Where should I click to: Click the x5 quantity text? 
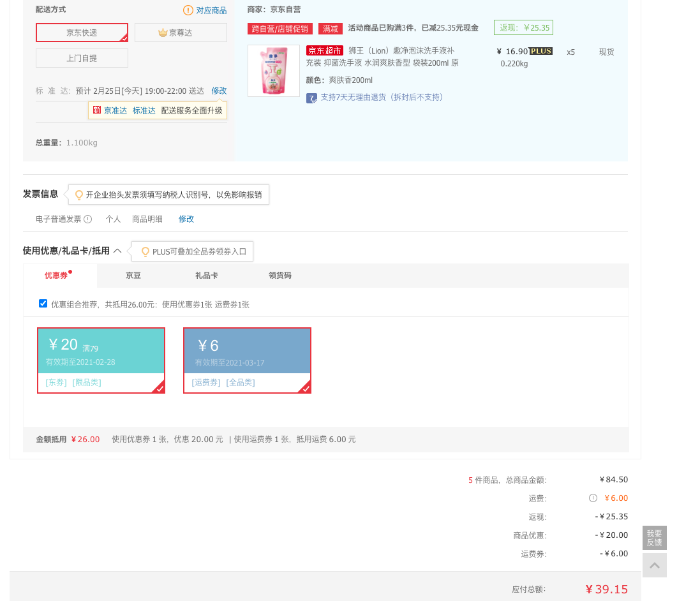(570, 52)
